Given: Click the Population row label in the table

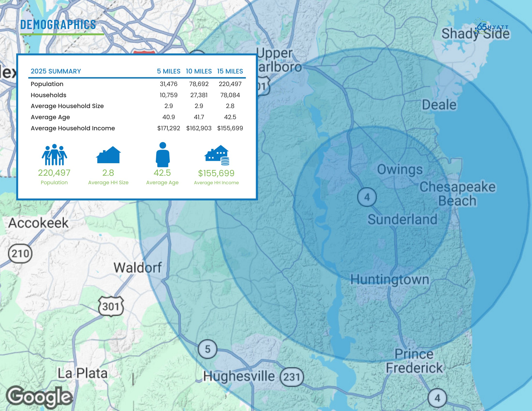Looking at the screenshot, I should pos(47,84).
